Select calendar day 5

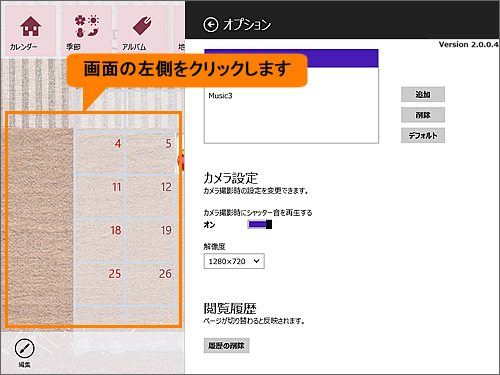pos(151,154)
